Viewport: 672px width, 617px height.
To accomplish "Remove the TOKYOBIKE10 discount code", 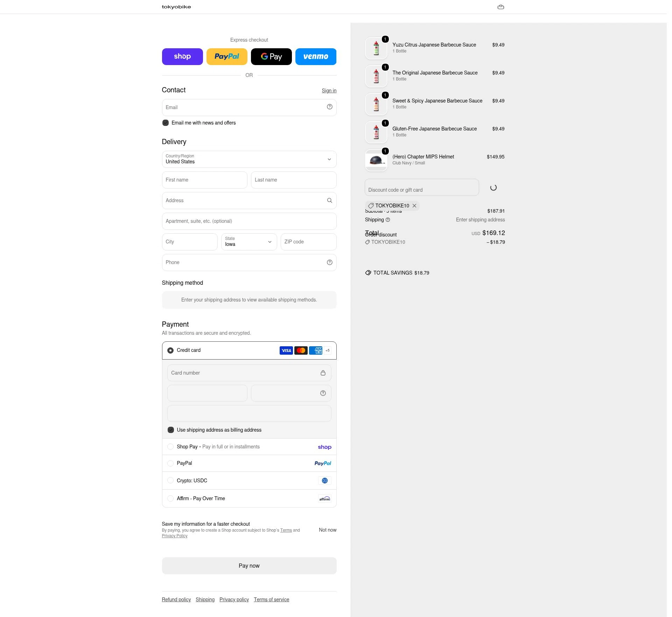I will tap(414, 206).
